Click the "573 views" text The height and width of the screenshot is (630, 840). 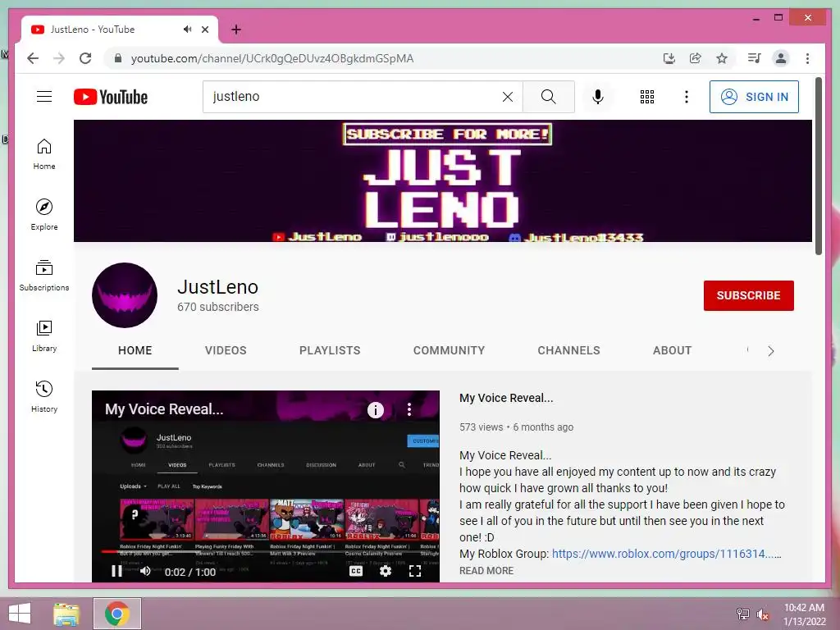pos(481,427)
